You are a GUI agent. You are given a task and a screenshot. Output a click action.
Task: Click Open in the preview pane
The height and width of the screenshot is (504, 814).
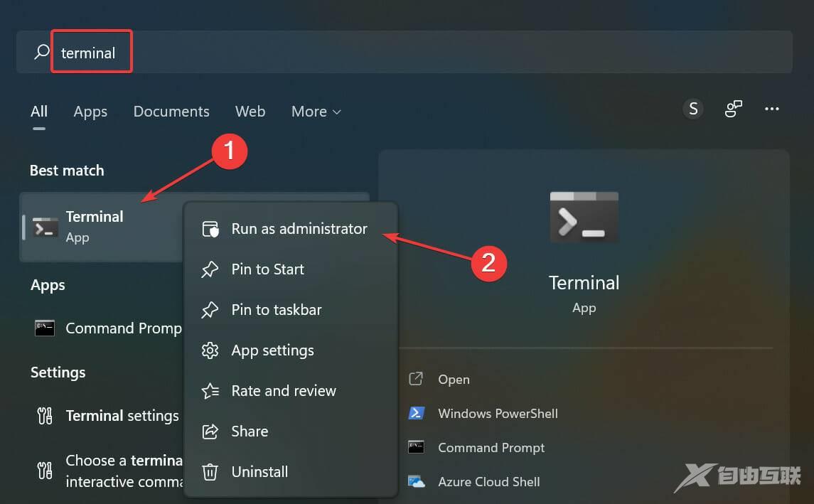click(454, 380)
